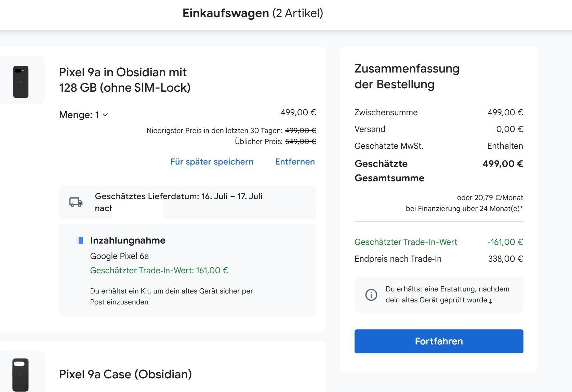Click the delivery truck icon
572x392 pixels.
[76, 202]
